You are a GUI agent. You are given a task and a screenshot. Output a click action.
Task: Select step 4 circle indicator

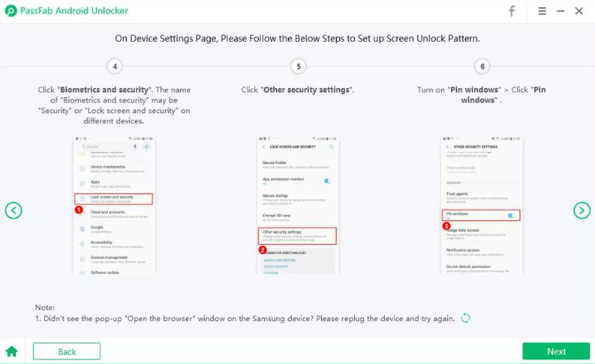pos(115,67)
